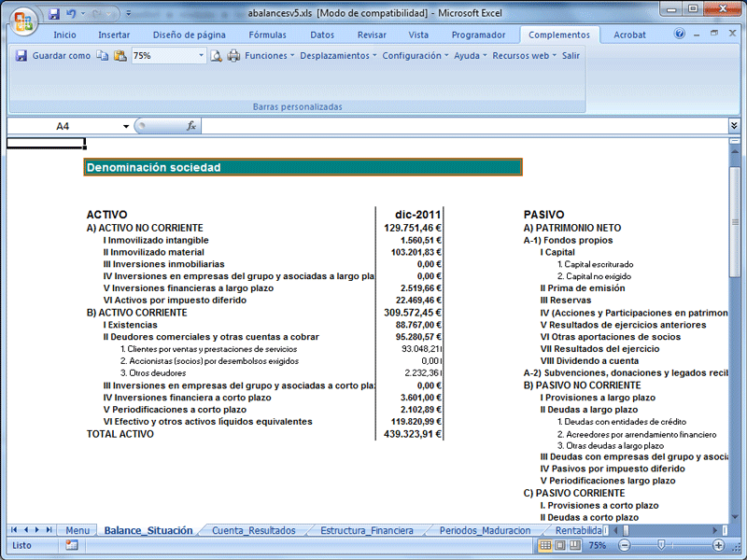This screenshot has height=560, width=747.
Task: Open the Vista ribbon tab
Action: point(418,35)
